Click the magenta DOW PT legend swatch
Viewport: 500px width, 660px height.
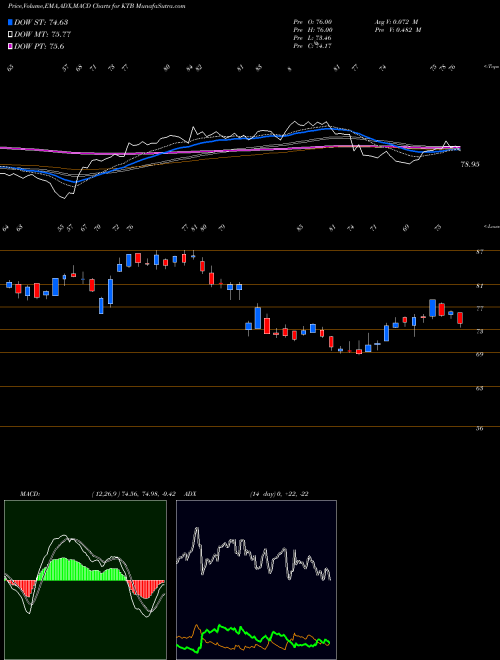point(10,46)
